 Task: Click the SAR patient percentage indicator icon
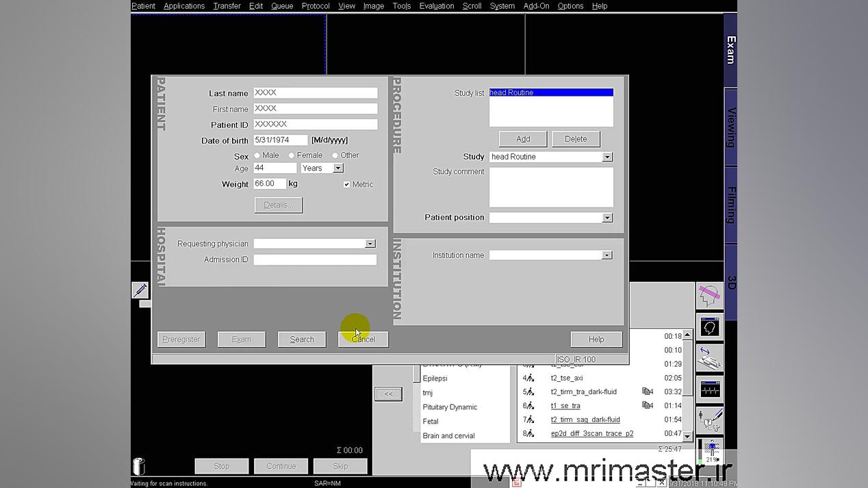709,452
